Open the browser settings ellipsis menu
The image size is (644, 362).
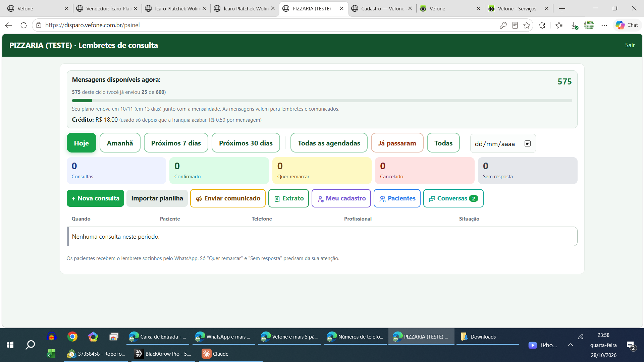click(604, 25)
